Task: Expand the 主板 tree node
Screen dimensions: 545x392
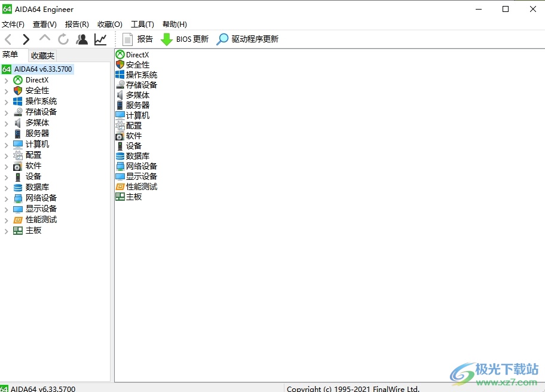Action: point(6,231)
